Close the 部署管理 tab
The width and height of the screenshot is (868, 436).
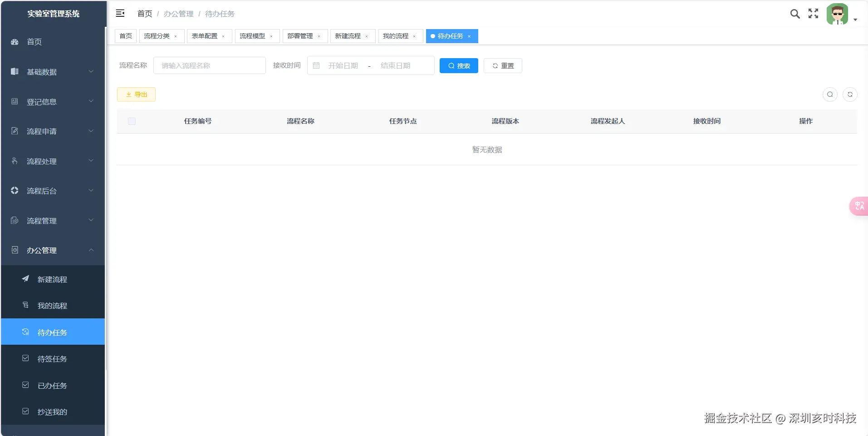319,36
